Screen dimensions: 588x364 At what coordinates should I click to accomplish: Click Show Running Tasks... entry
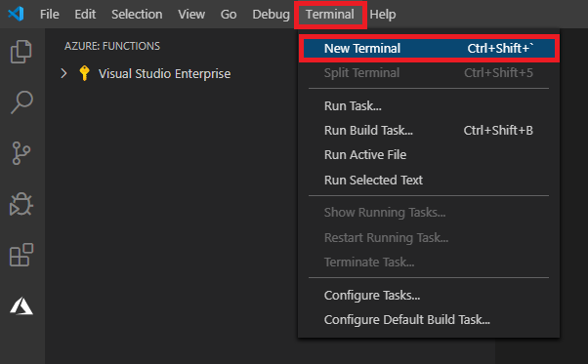point(429,213)
